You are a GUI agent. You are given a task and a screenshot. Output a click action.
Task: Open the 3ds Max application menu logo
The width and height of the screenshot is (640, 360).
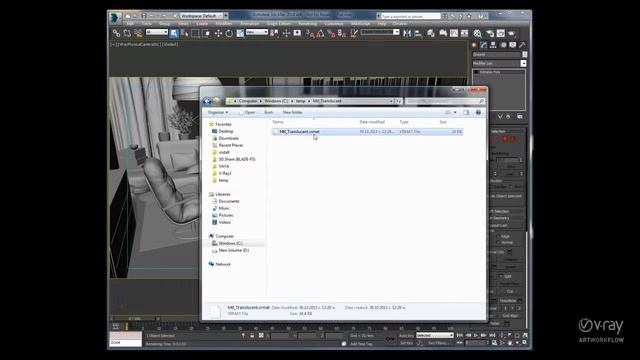[115, 17]
